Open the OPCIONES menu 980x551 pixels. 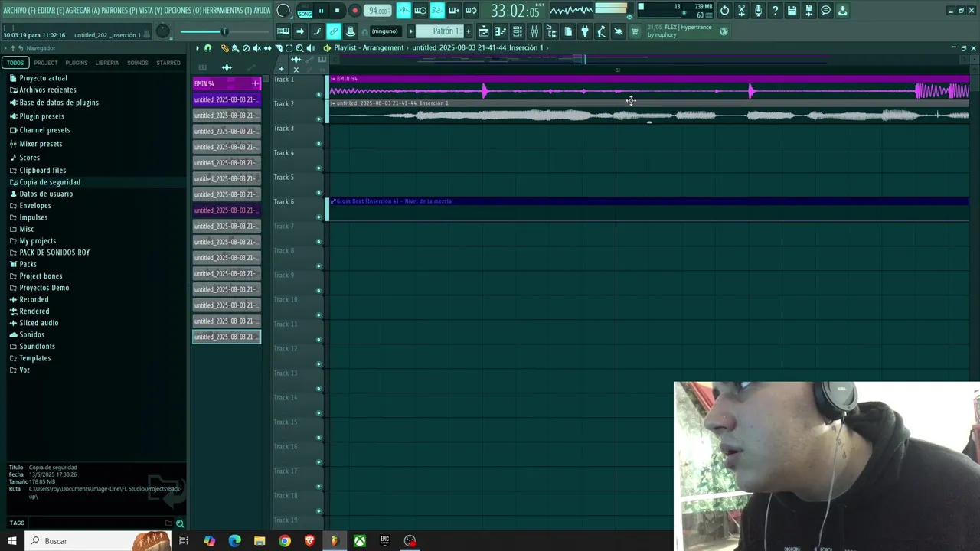click(182, 11)
